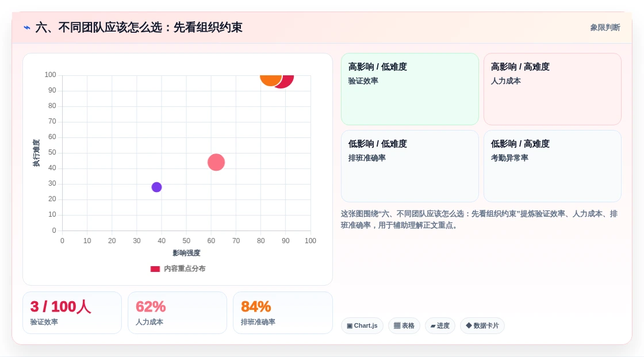Click the 执行难度 y-axis title
The image size is (644, 357).
37,153
